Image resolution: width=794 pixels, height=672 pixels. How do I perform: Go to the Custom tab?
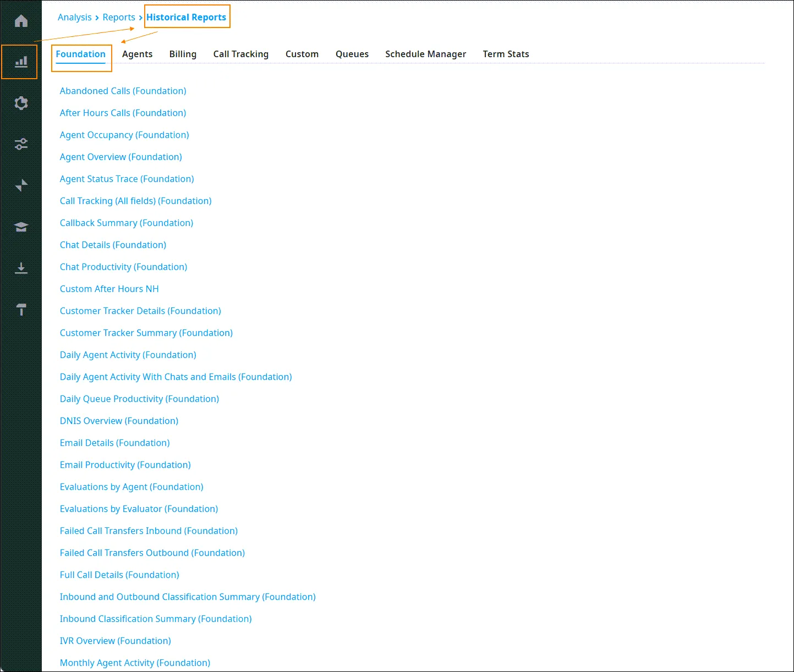(302, 54)
